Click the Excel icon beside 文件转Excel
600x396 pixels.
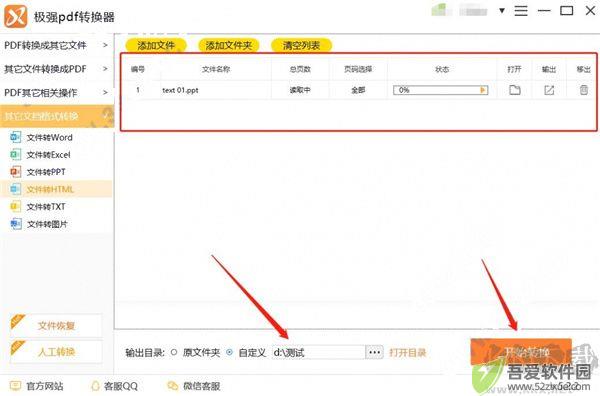click(15, 154)
